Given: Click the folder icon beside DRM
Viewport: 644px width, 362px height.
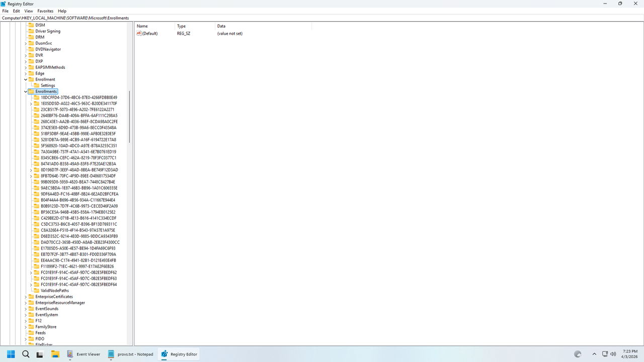Looking at the screenshot, I should click(31, 37).
